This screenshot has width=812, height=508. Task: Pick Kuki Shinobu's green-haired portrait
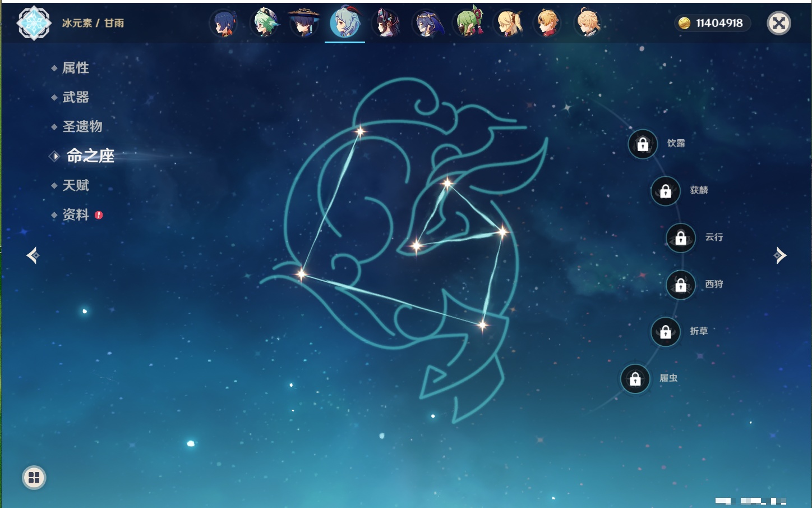click(x=468, y=24)
